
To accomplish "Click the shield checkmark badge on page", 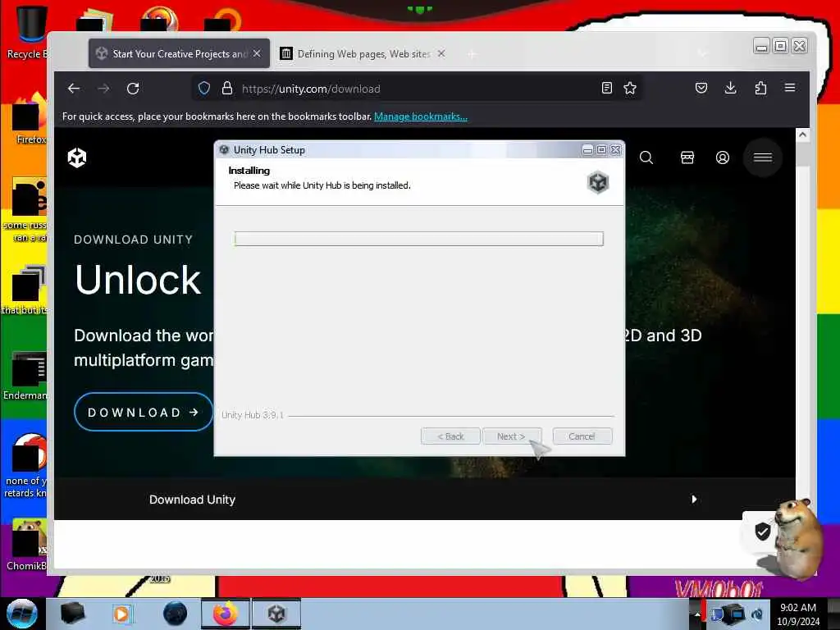I will coord(762,532).
